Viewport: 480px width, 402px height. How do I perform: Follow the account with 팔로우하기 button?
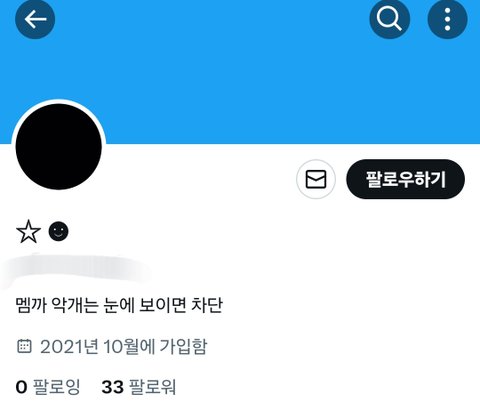coord(405,179)
